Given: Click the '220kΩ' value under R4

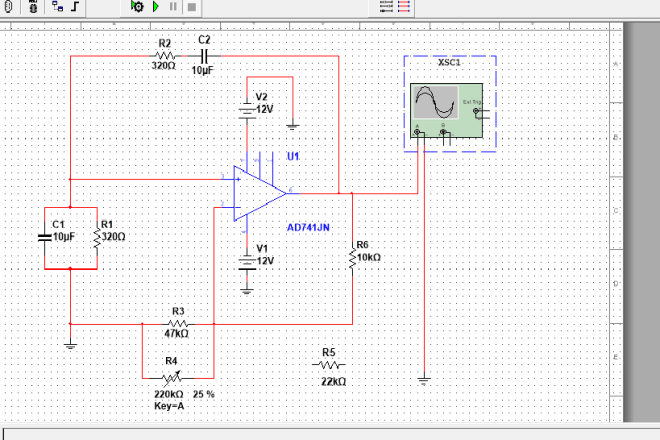Looking at the screenshot, I should [169, 394].
